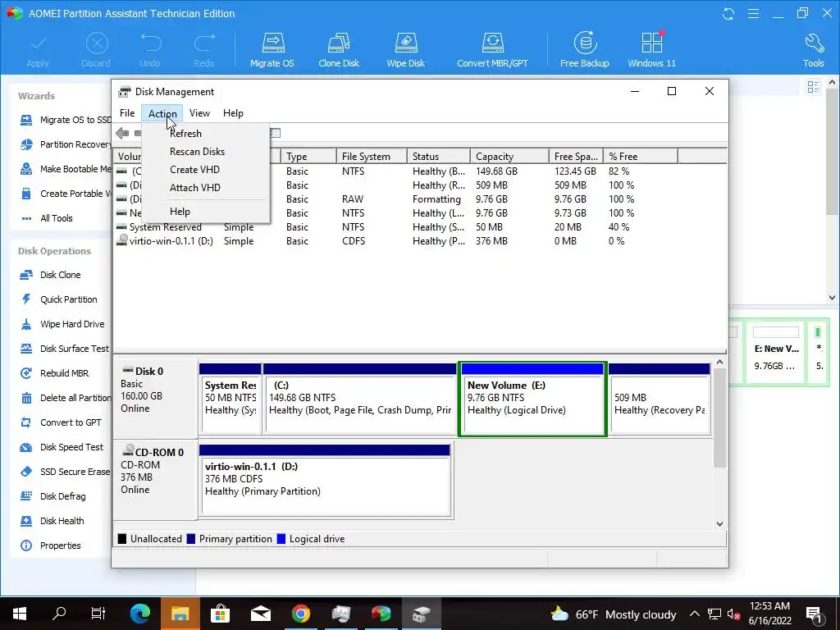Click the AOMEI refresh icon in title bar
Image resolution: width=840 pixels, height=630 pixels.
point(728,13)
